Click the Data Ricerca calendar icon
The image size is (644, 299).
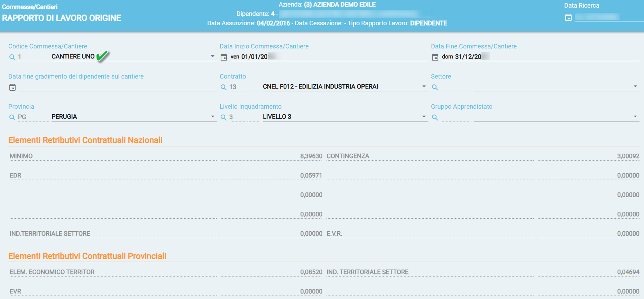pyautogui.click(x=568, y=17)
